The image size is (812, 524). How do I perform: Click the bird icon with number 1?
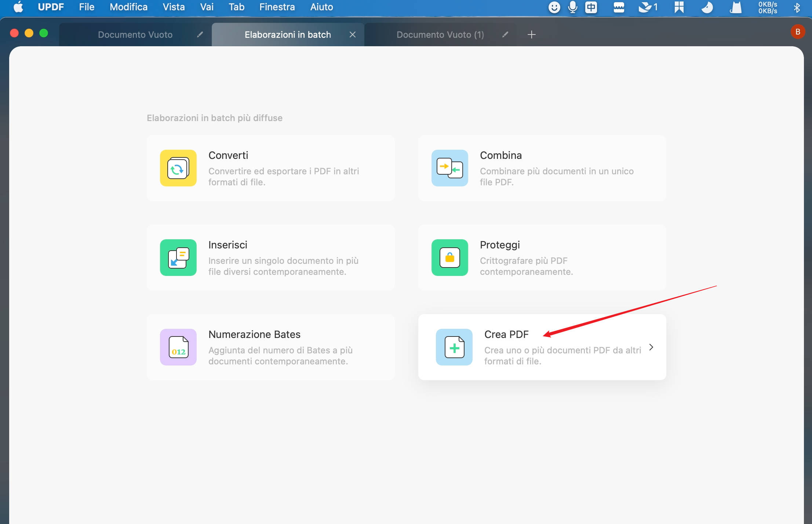coord(648,7)
